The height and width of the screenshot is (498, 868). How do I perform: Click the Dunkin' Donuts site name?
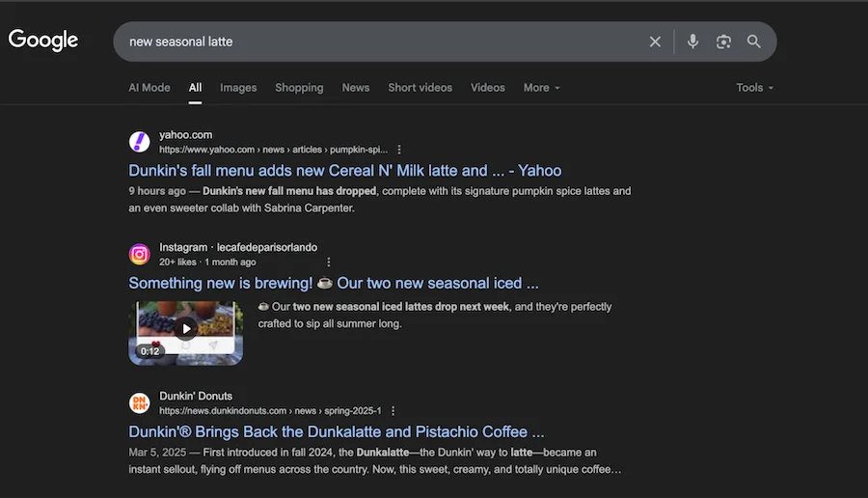pyautogui.click(x=196, y=396)
